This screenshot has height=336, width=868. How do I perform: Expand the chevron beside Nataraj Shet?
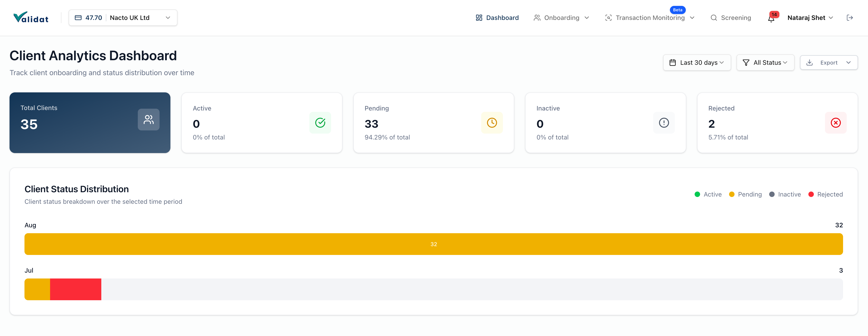[x=831, y=18]
